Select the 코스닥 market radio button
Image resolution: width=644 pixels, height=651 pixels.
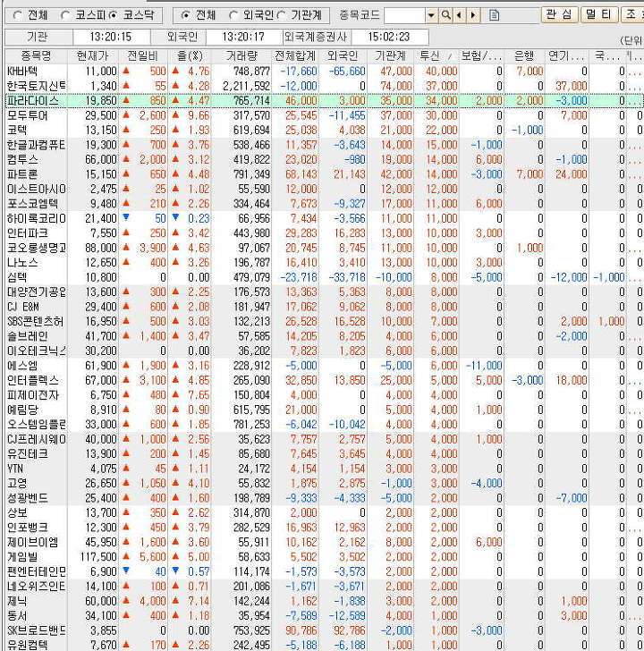coord(114,15)
